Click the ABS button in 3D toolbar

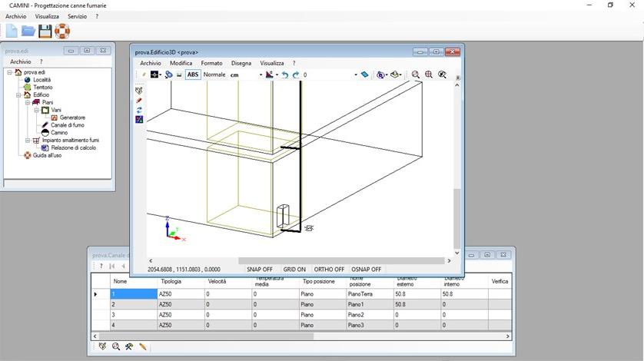(193, 75)
